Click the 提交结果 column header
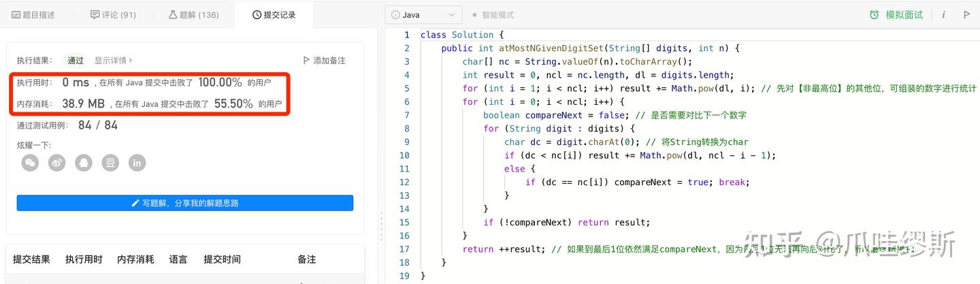The width and height of the screenshot is (980, 284). 31,259
